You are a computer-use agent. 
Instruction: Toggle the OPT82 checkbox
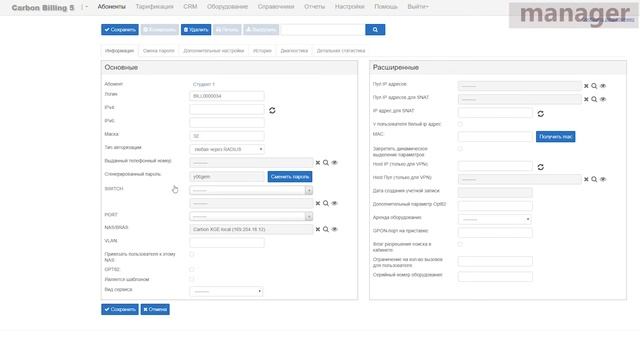(x=192, y=269)
